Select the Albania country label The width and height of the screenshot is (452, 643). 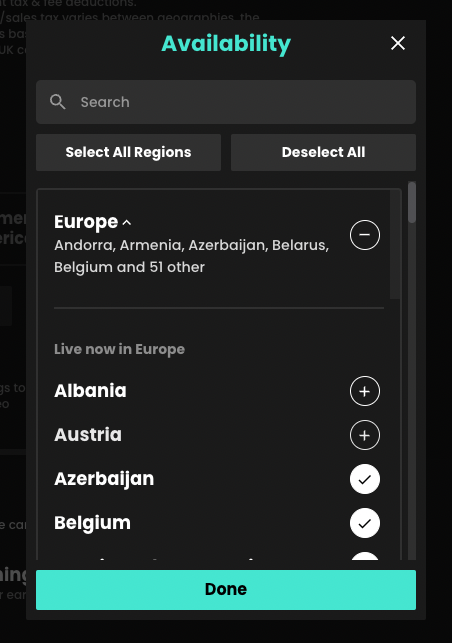(90, 391)
